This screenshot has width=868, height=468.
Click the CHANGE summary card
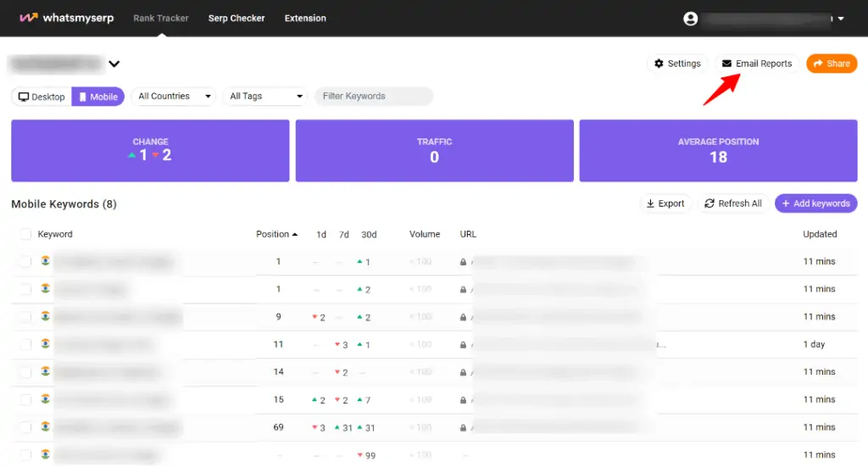[150, 151]
